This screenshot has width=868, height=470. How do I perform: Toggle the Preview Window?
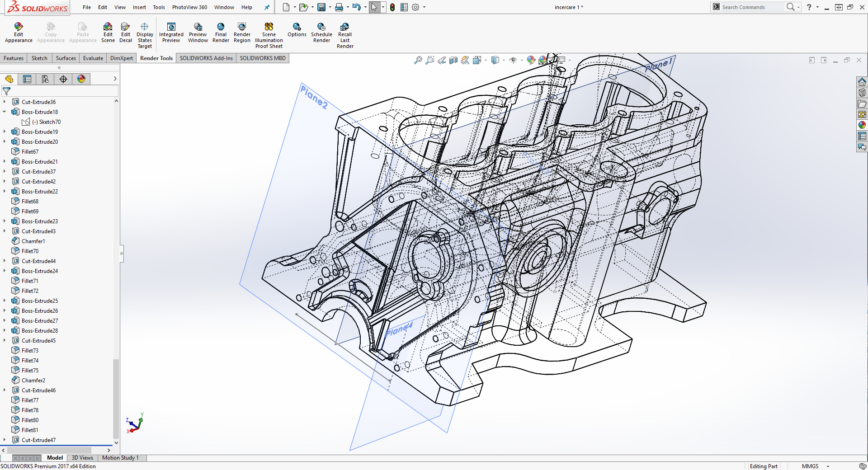198,33
